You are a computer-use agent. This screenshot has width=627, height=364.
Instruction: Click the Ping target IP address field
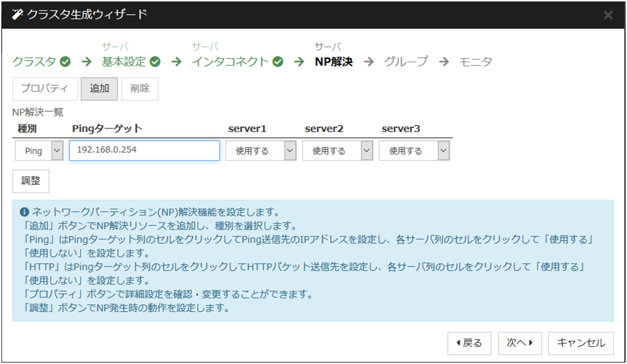(x=144, y=151)
